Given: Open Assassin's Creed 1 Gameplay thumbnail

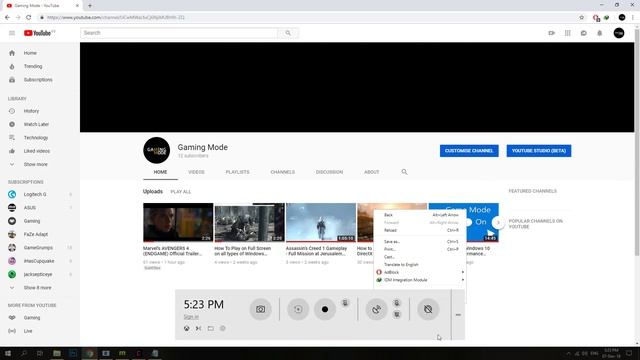Looking at the screenshot, I should (321, 222).
